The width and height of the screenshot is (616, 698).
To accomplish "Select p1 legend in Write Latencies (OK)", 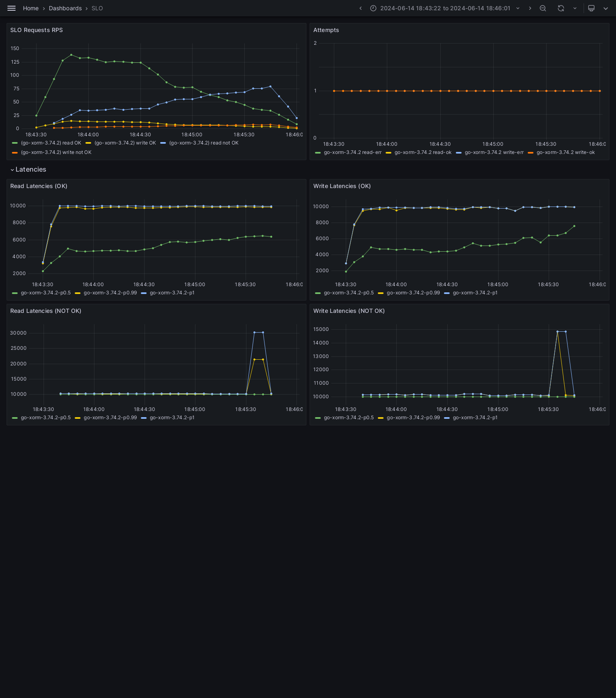I will [x=475, y=293].
